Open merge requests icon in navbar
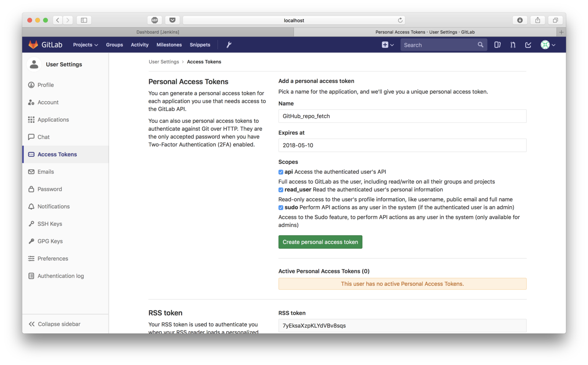Image resolution: width=588 pixels, height=365 pixels. 513,45
